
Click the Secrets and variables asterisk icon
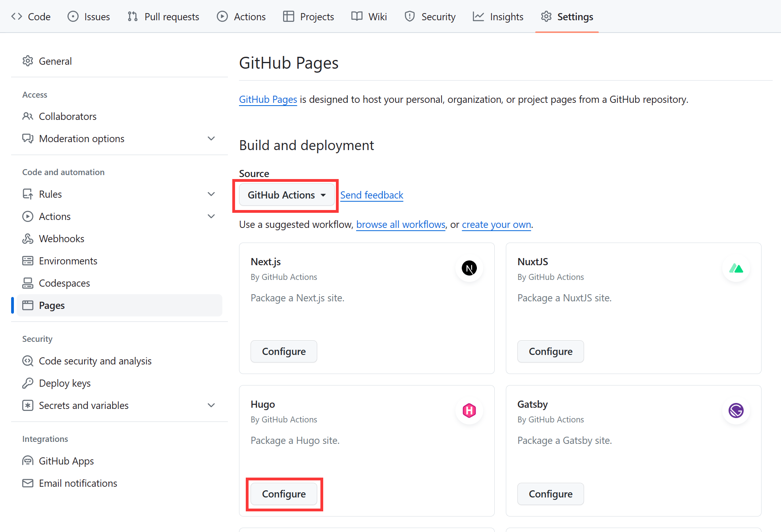(28, 405)
